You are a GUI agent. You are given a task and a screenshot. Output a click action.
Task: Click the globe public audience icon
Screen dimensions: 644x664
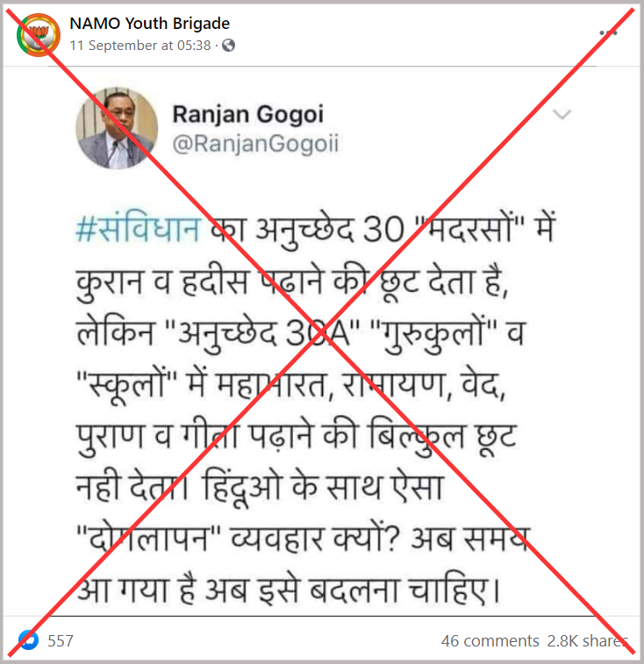(x=228, y=46)
